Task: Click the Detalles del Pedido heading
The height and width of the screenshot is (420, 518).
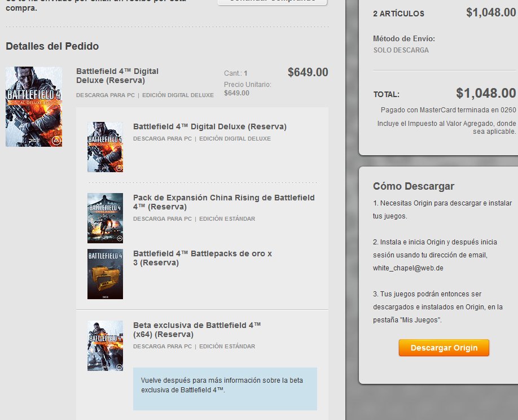Action: tap(52, 46)
